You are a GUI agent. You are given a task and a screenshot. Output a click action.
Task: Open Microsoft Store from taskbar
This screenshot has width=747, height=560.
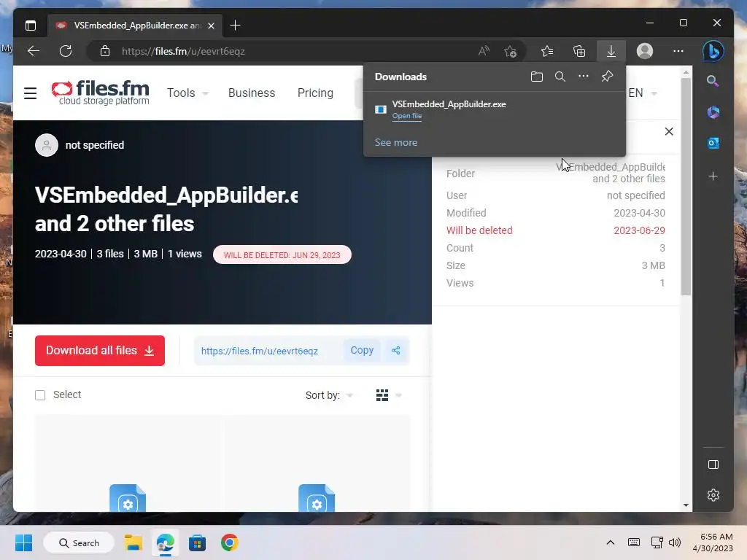pyautogui.click(x=197, y=542)
